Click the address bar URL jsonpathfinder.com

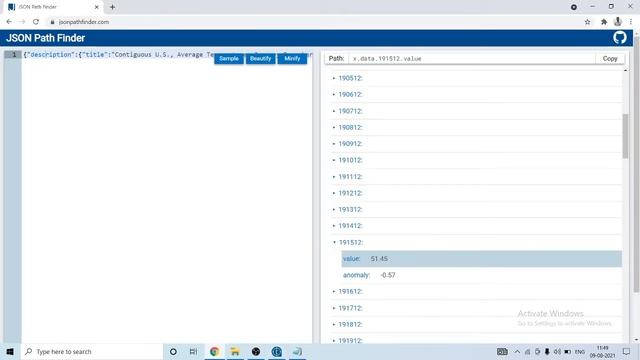(84, 22)
